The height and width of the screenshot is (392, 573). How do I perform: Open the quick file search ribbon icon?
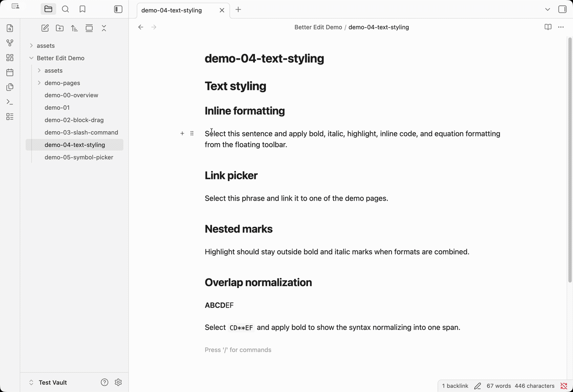(x=10, y=28)
